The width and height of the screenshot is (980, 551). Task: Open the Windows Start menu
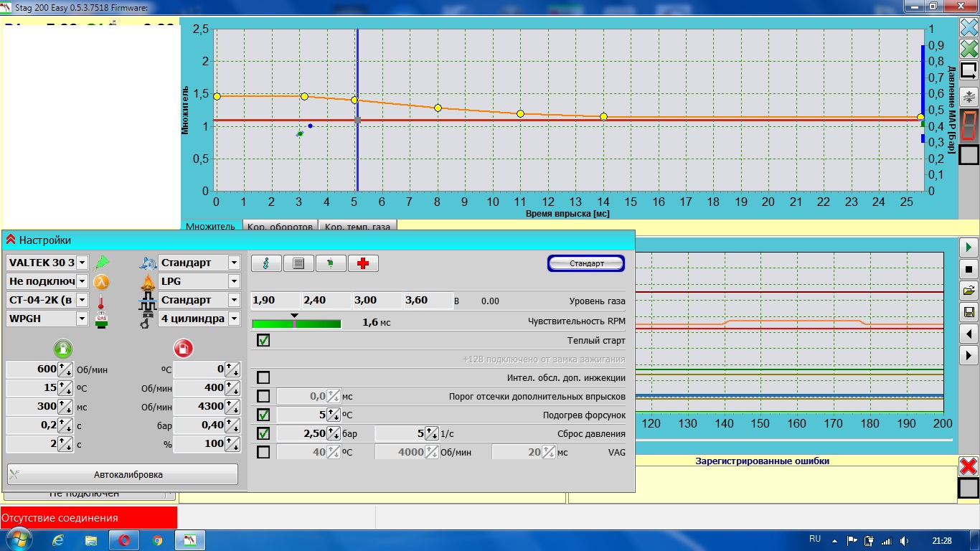19,540
